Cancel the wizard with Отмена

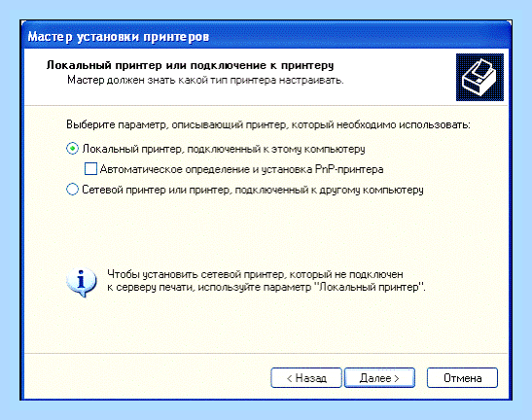[x=462, y=377]
